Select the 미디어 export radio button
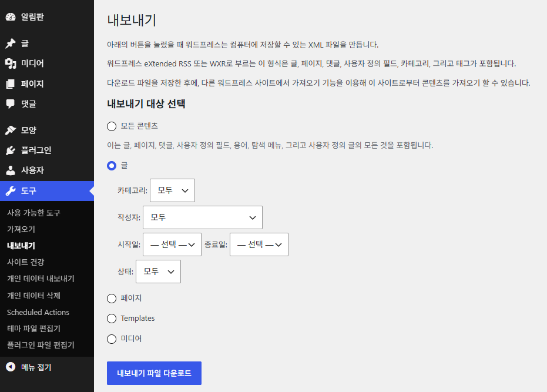Viewport: 547px width, 392px height. coord(112,339)
